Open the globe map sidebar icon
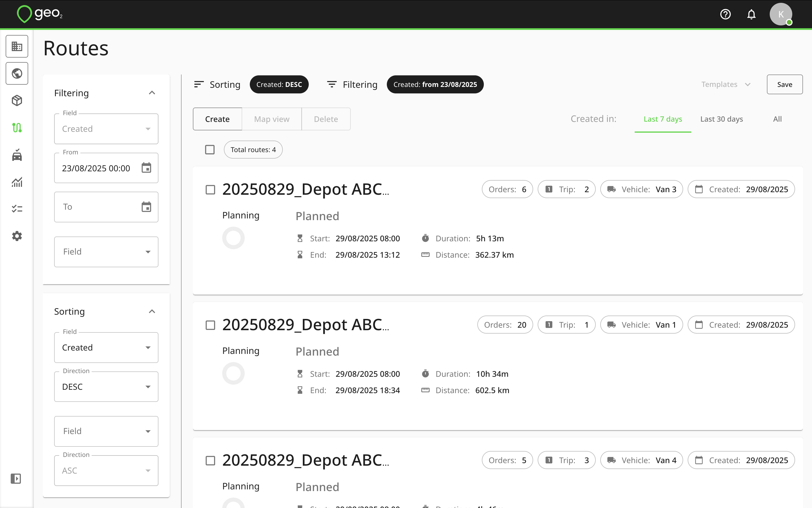The height and width of the screenshot is (508, 812). point(17,73)
